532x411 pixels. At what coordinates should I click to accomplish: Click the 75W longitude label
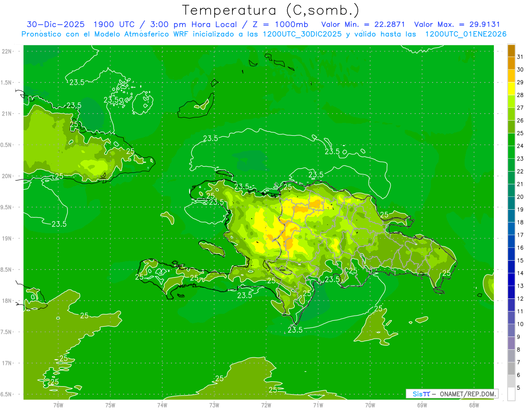click(110, 405)
